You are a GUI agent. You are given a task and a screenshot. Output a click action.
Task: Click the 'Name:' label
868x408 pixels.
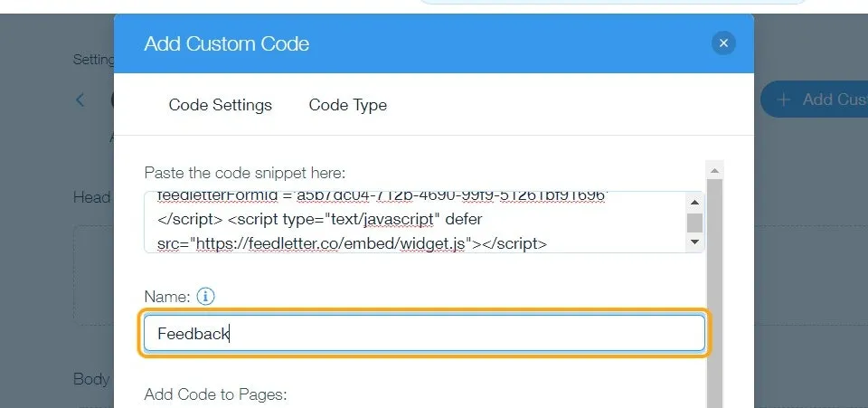click(x=167, y=297)
